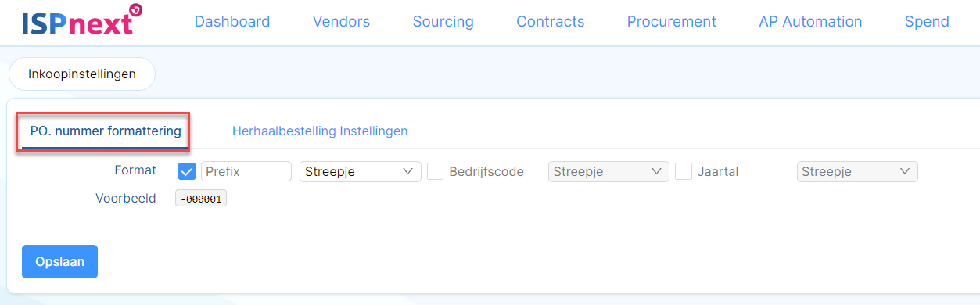Click the ISPnext logo

point(82,21)
